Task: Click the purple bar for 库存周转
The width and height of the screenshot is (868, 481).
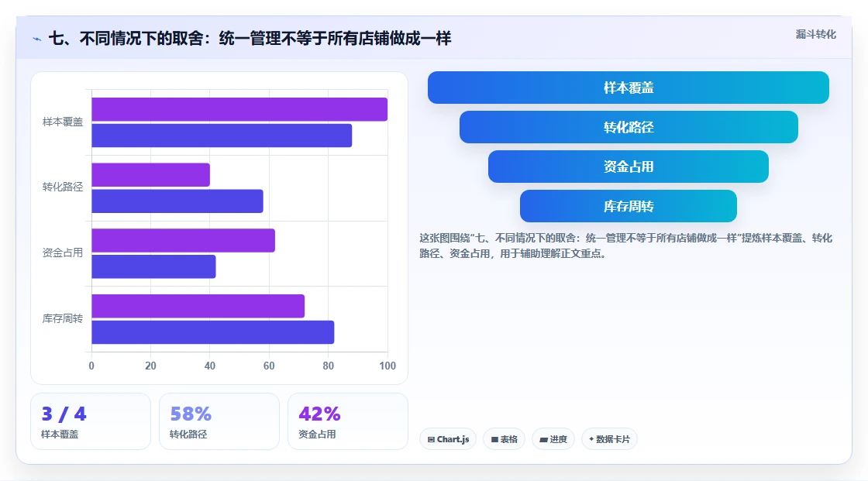Action: click(x=198, y=306)
